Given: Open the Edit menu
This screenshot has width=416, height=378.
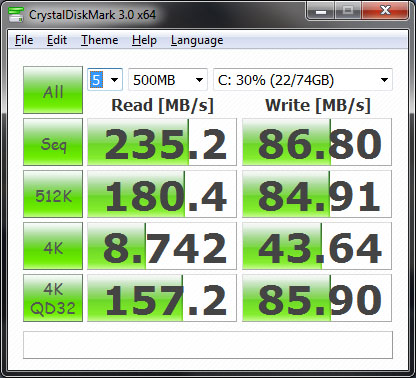Looking at the screenshot, I should 57,40.
